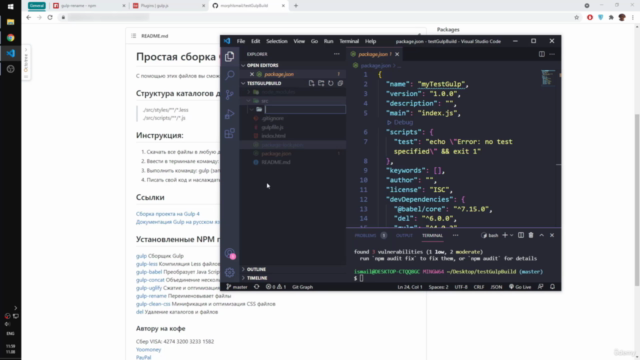Open the Help menu

(x=370, y=41)
